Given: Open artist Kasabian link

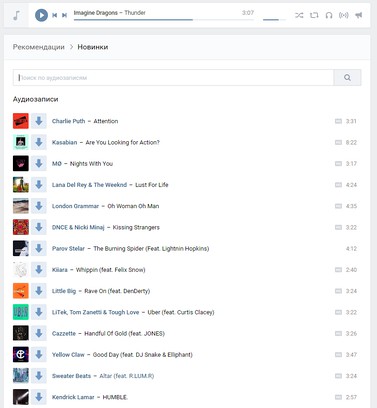Looking at the screenshot, I should (x=64, y=142).
